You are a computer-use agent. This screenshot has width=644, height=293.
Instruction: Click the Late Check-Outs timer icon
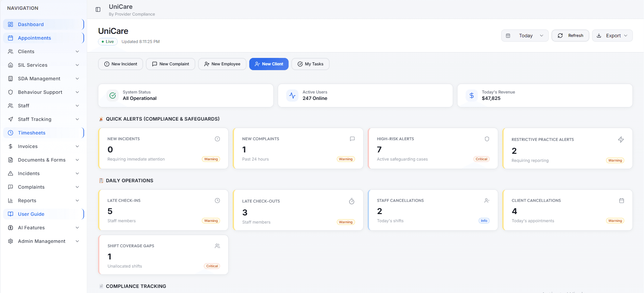[x=352, y=201]
